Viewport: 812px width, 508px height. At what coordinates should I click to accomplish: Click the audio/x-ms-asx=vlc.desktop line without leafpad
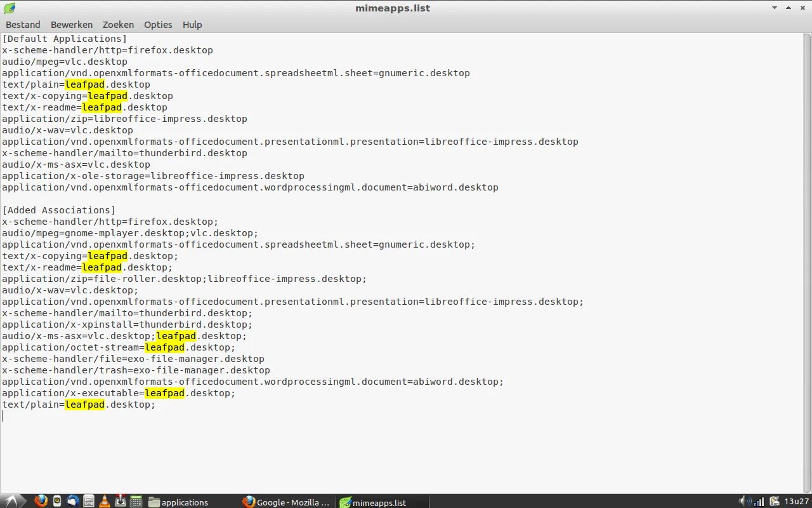(x=76, y=164)
